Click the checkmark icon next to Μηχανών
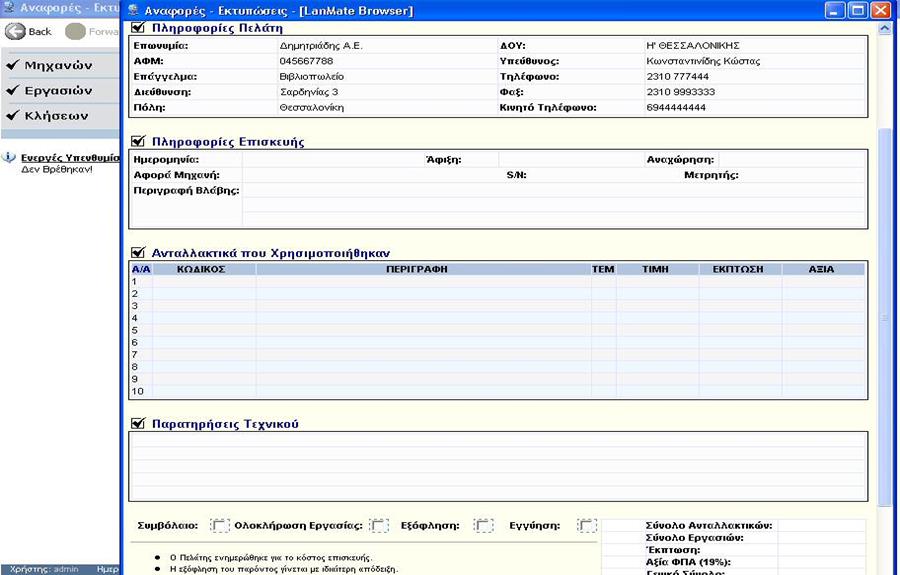 tap(13, 65)
